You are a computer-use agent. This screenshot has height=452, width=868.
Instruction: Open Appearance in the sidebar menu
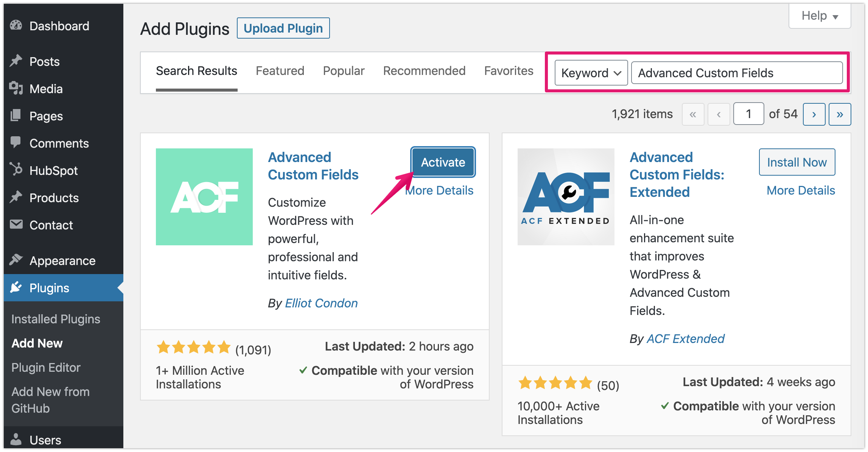click(64, 260)
